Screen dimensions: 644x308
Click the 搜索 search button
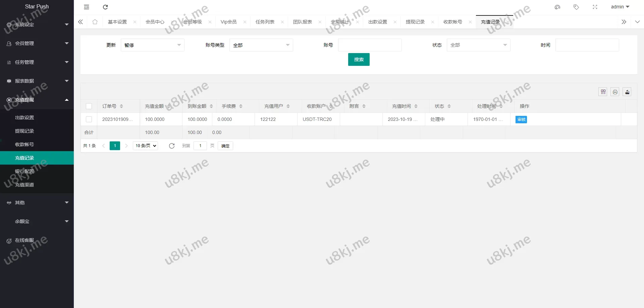pos(359,59)
